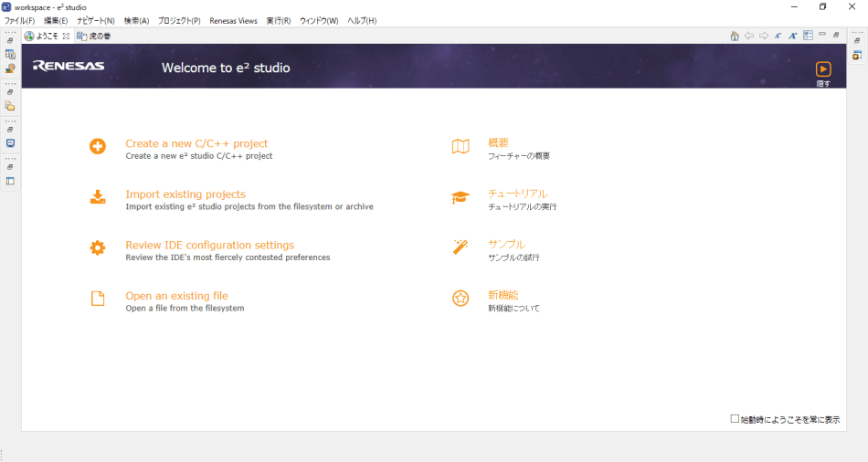Open the customize page icon in welcome toolbar

[x=809, y=36]
